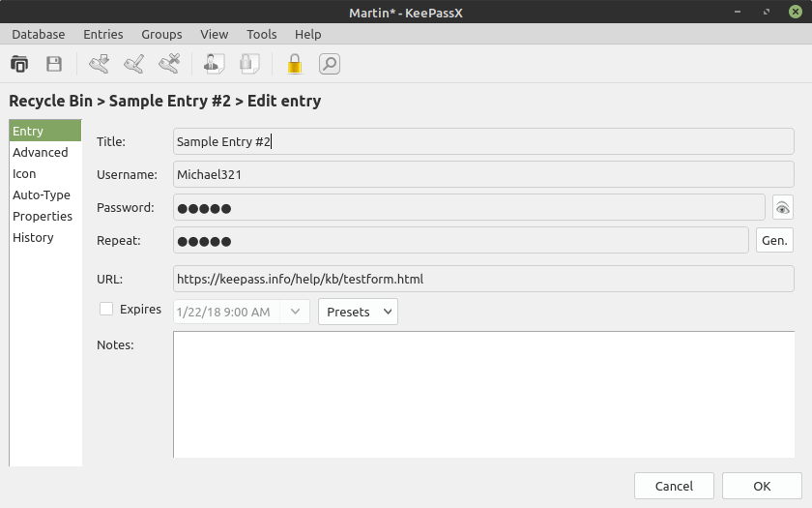Close the KeePassX window
Viewport: 812px width, 508px height.
click(x=796, y=12)
